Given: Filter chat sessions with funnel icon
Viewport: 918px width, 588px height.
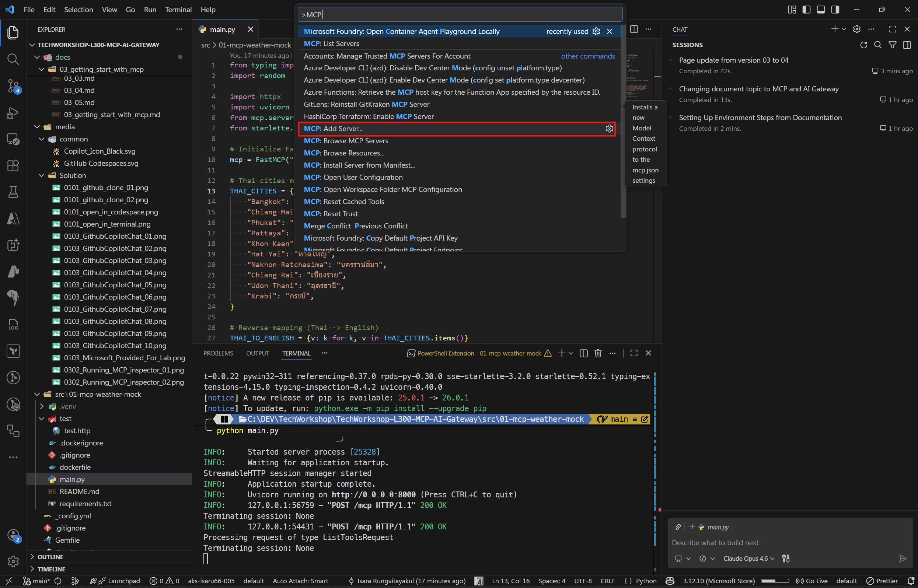Looking at the screenshot, I should click(x=893, y=45).
